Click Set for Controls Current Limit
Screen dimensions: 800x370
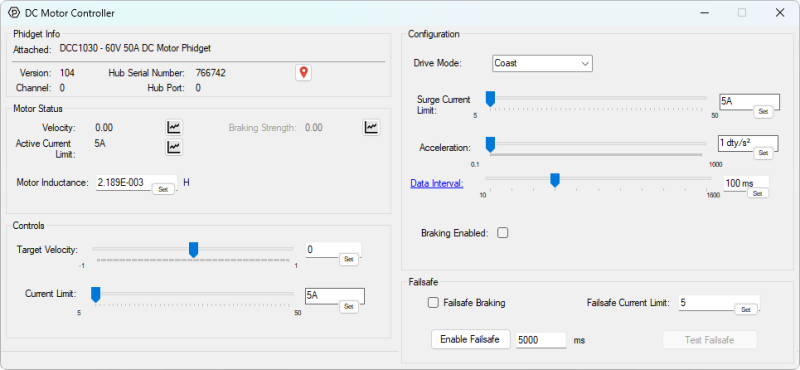point(348,306)
